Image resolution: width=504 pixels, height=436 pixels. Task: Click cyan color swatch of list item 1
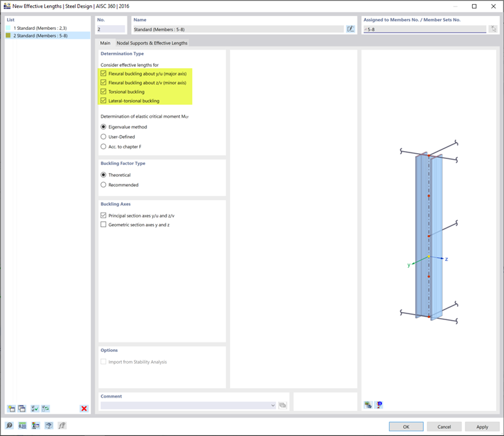coord(8,28)
